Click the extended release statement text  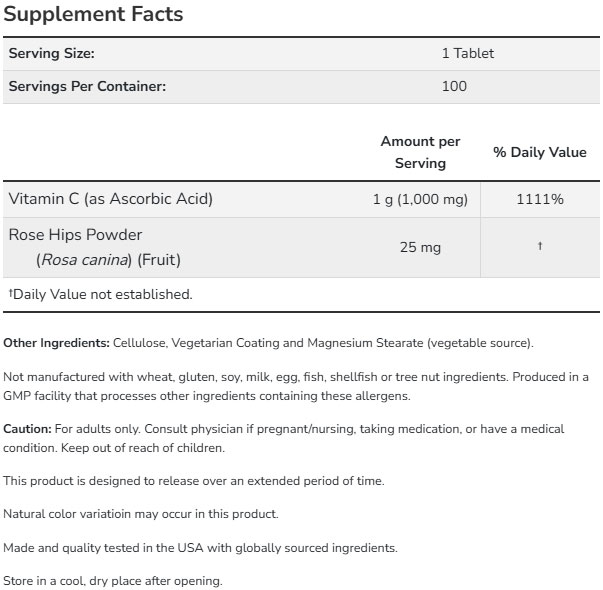click(x=194, y=481)
